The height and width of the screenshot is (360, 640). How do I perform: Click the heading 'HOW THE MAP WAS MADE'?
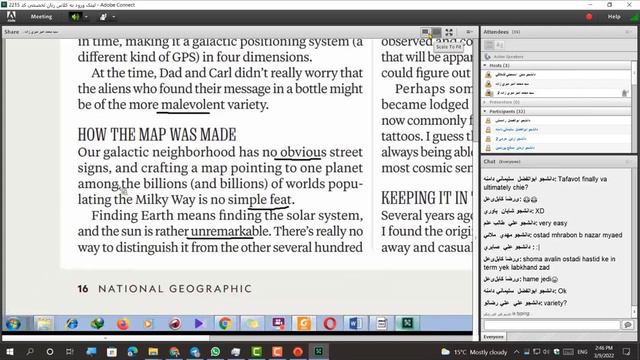tap(157, 135)
